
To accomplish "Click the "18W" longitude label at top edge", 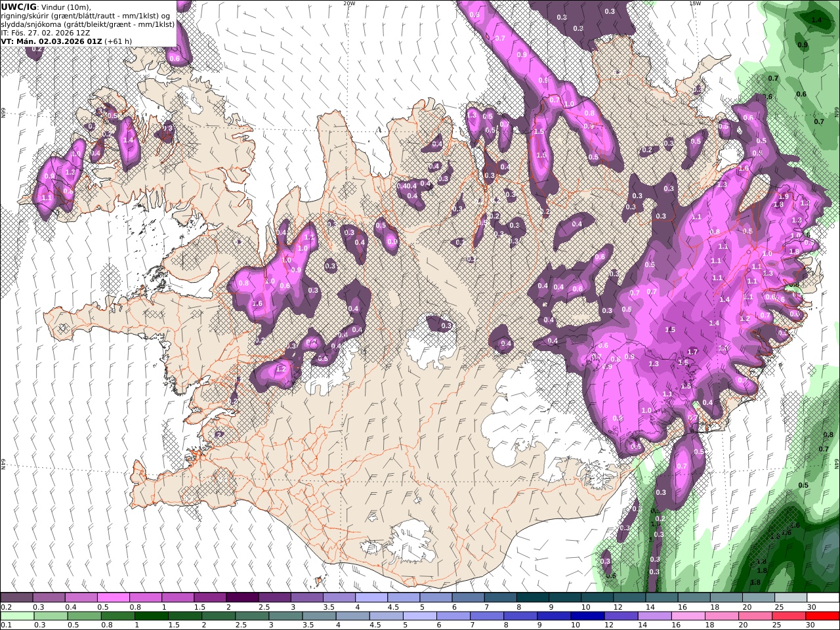I will coord(695,3).
